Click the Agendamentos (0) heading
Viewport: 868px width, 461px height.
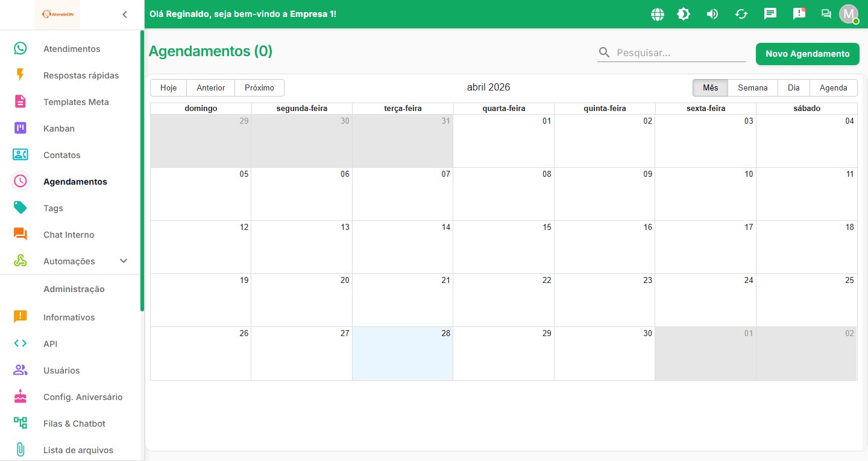pos(210,51)
